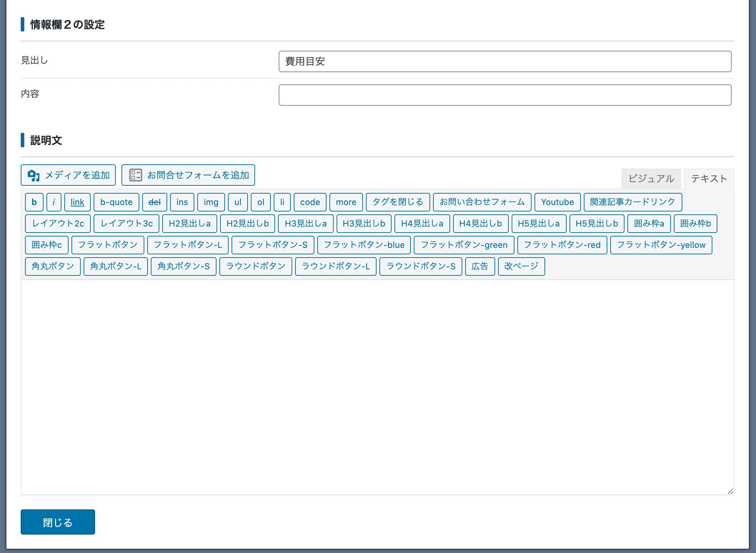Insert フラットボタン-green
756x553 pixels.
coord(464,245)
